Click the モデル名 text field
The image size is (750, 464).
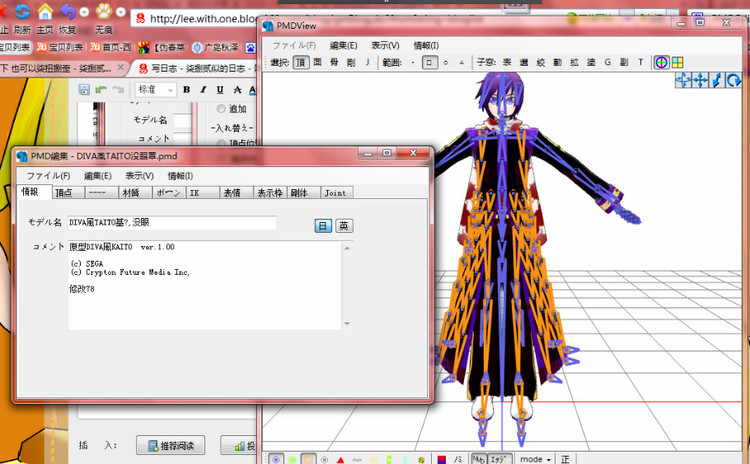172,222
